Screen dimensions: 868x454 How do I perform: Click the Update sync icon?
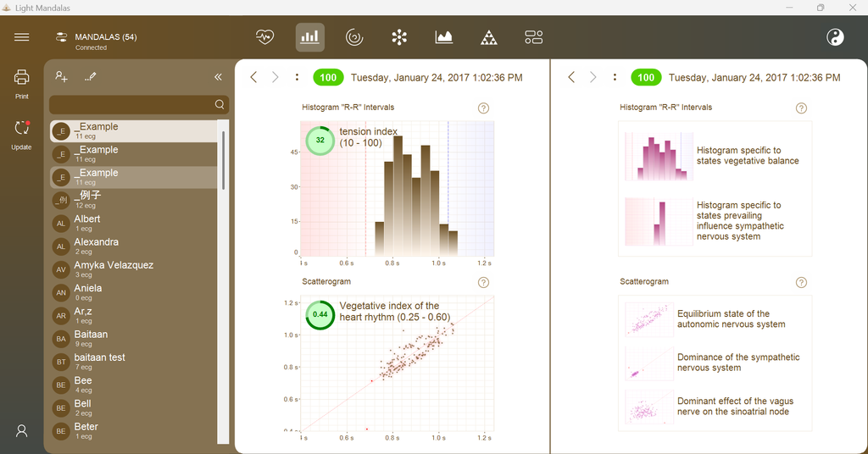pos(21,135)
